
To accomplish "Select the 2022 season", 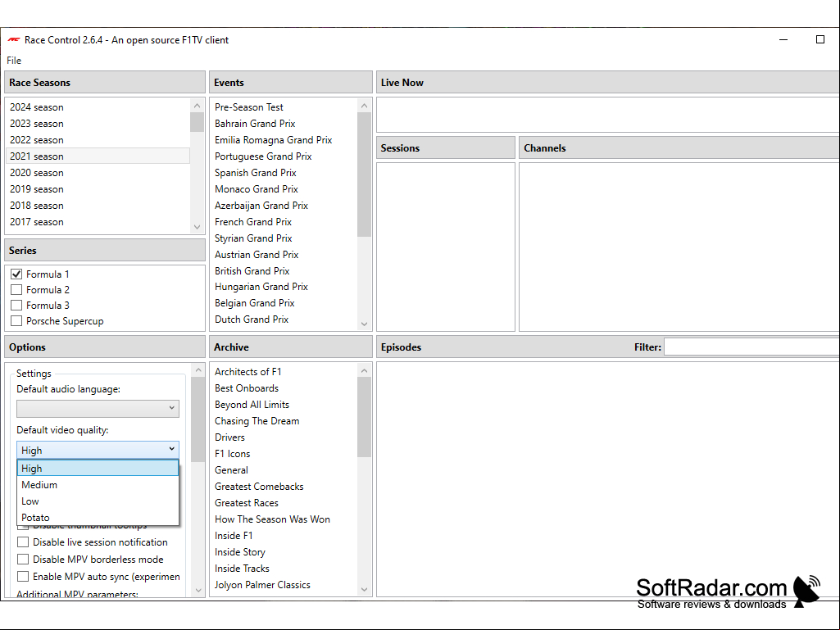I will 98,140.
